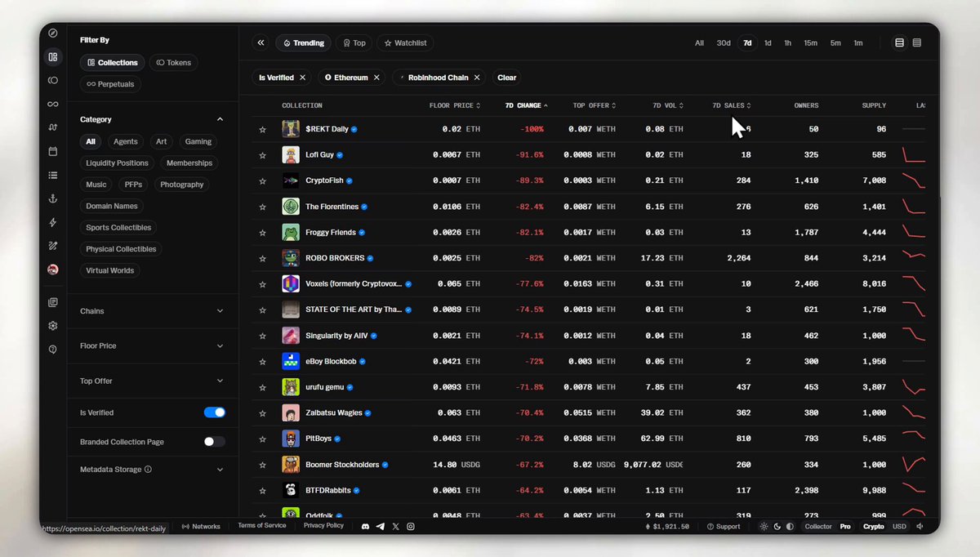The image size is (980, 557).
Task: View urufu gemu price sparkline chart
Action: pos(913,387)
